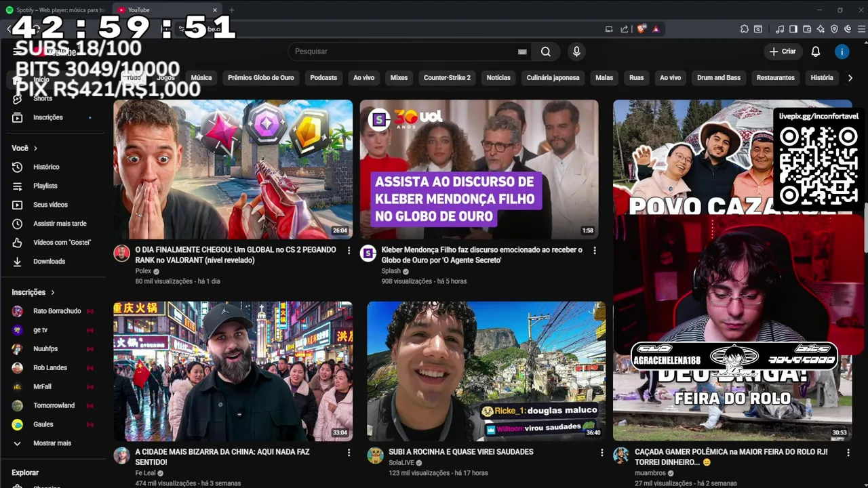
Task: Open three-dot menu of Kleber Mendonça video
Action: (595, 251)
